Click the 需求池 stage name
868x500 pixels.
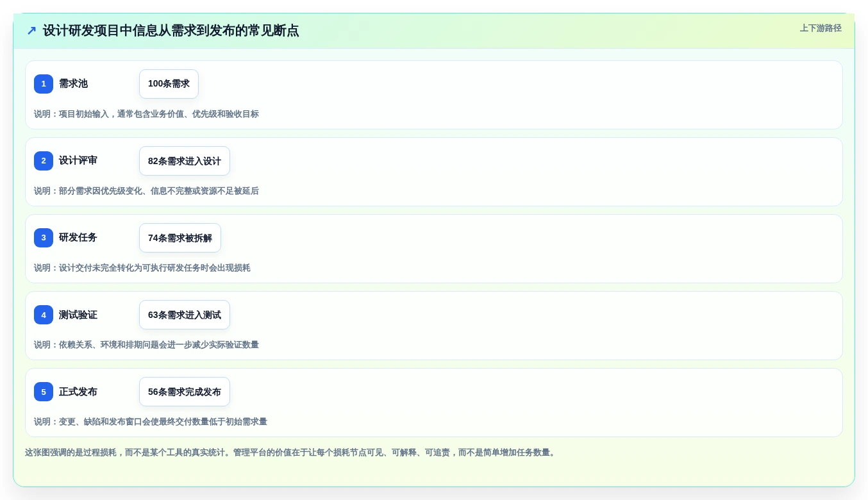click(73, 84)
